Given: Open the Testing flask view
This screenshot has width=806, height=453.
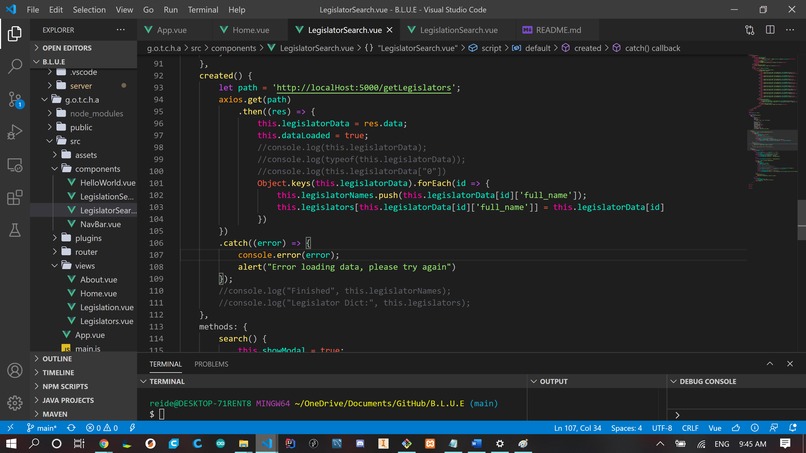Looking at the screenshot, I should (x=14, y=230).
